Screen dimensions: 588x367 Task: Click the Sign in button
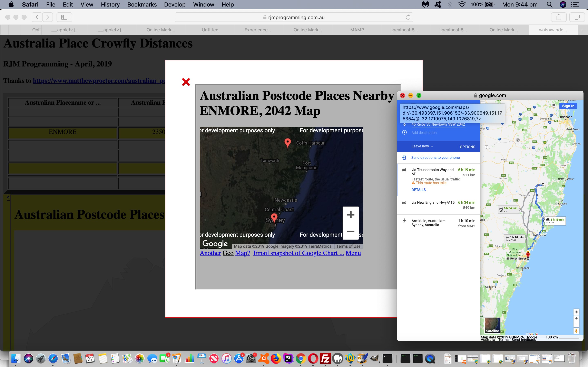click(x=568, y=106)
